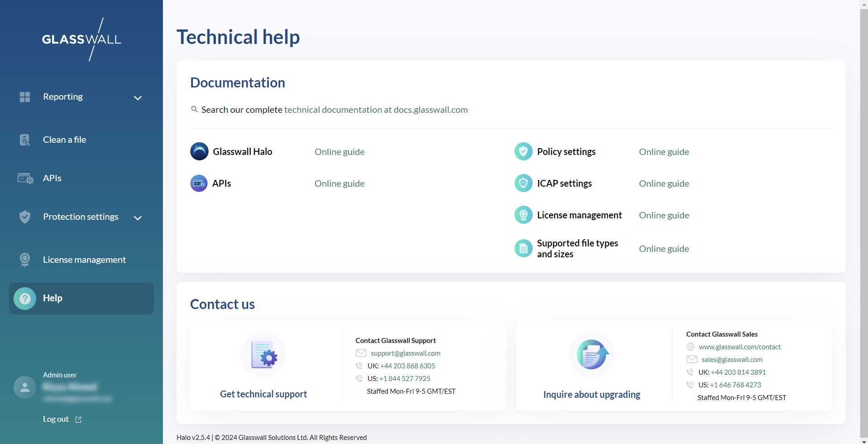This screenshot has height=444, width=868.
Task: Email support@glasswall.com
Action: (405, 353)
